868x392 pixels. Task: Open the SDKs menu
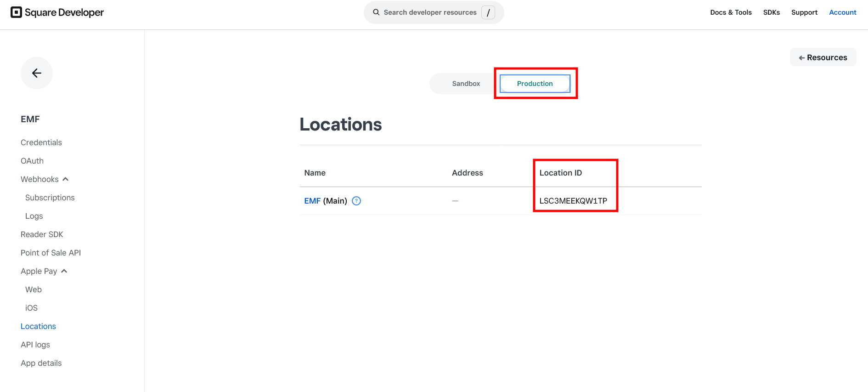click(x=772, y=12)
